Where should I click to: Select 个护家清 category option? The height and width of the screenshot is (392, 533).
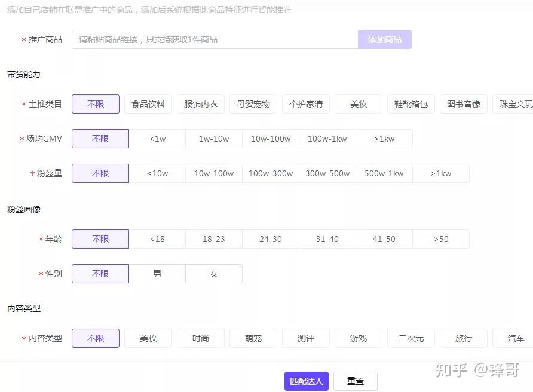[306, 104]
